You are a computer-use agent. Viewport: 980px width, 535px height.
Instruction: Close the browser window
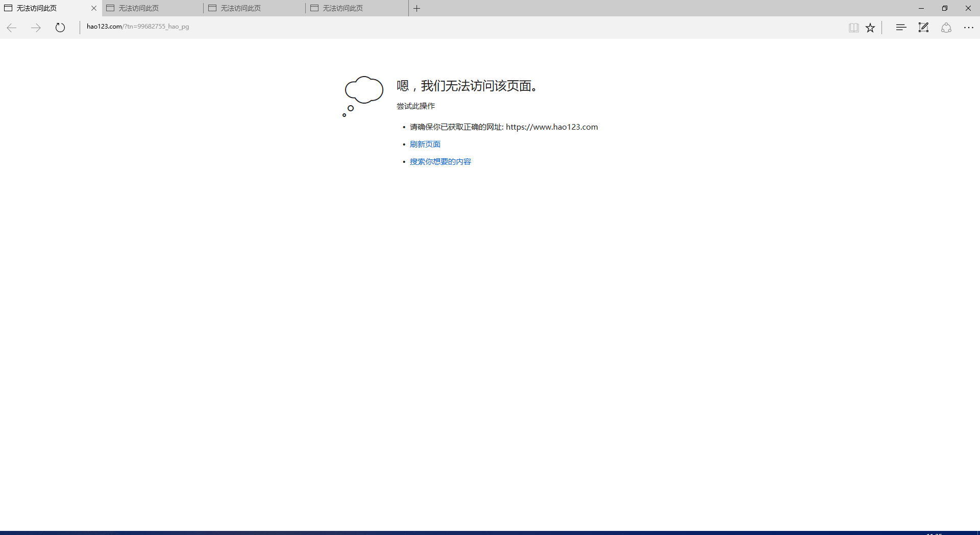click(968, 8)
